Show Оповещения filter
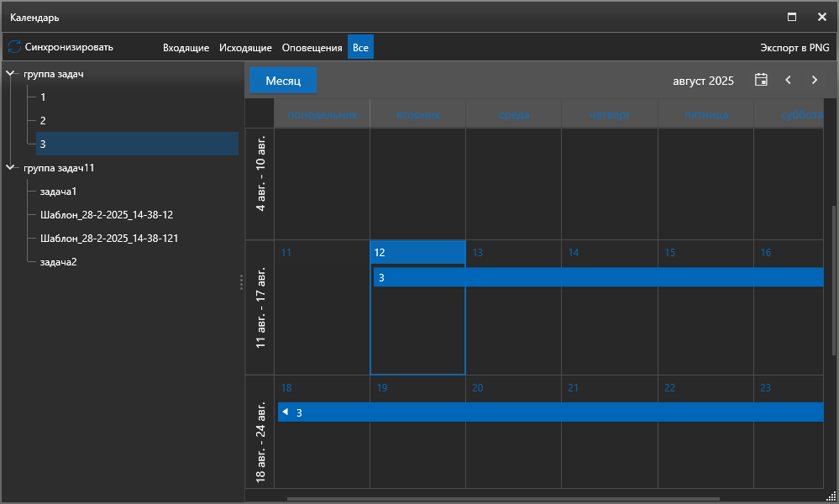 point(312,48)
